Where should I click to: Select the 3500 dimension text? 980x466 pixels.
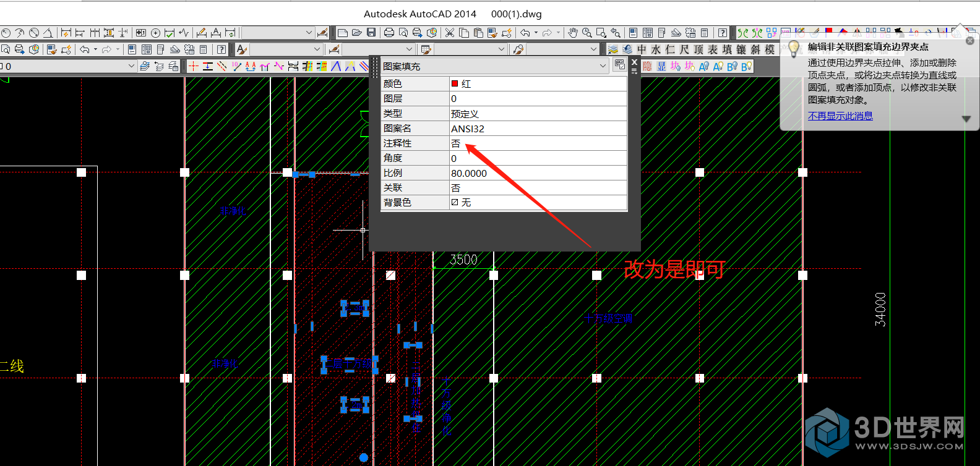point(464,260)
